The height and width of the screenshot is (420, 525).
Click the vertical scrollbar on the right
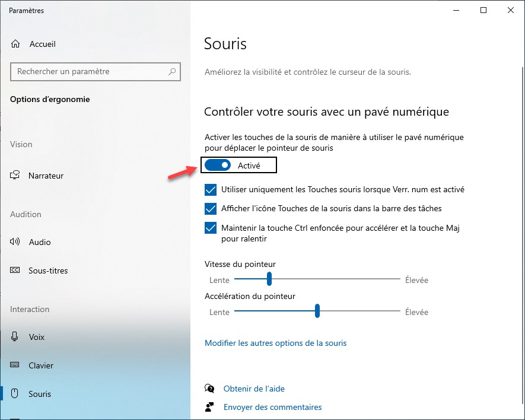click(523, 234)
